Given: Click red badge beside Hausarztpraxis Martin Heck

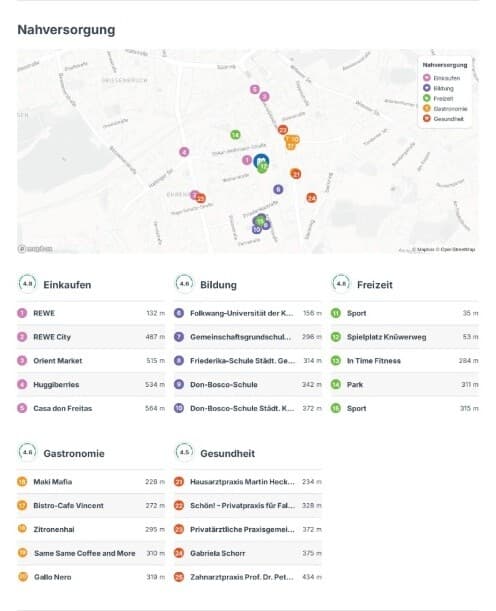Looking at the screenshot, I should pyautogui.click(x=179, y=482).
